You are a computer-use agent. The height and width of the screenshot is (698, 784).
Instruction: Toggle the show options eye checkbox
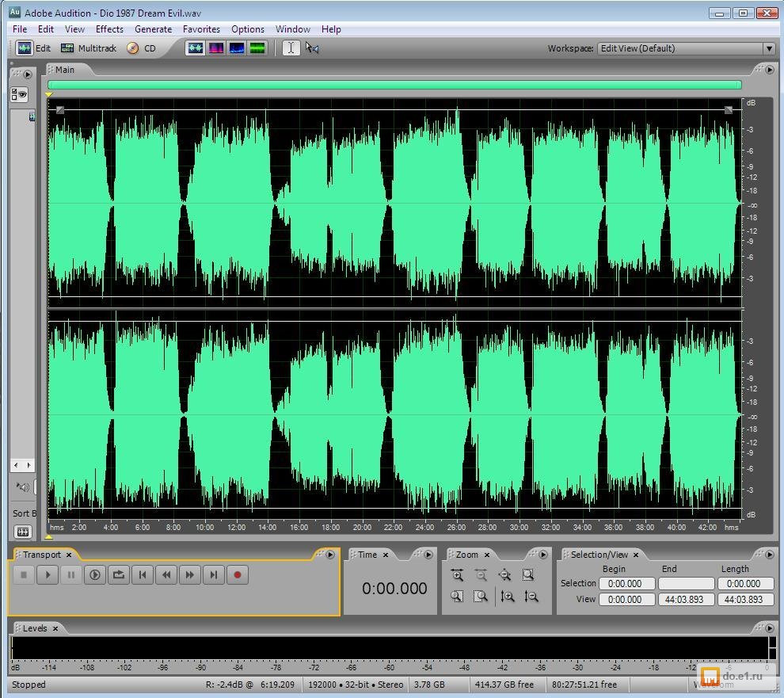pyautogui.click(x=19, y=95)
